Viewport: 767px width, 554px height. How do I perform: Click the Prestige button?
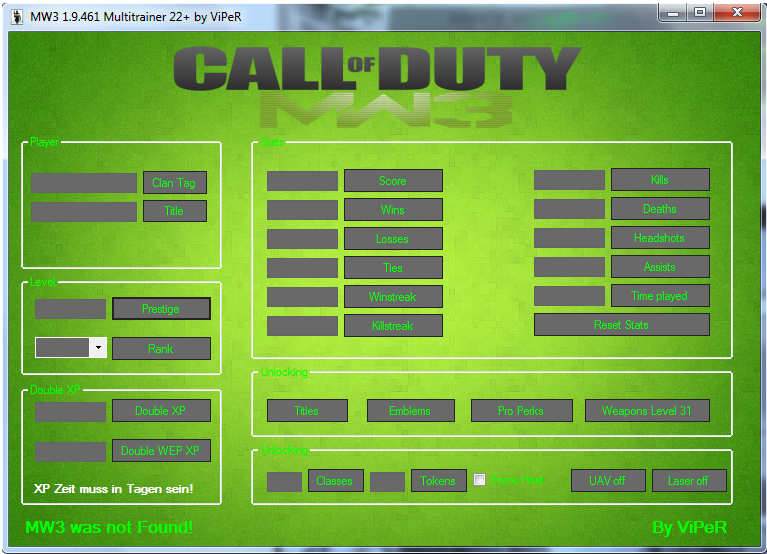click(161, 309)
